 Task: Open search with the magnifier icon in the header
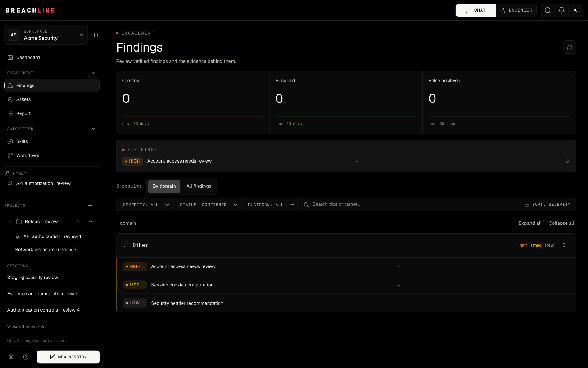point(548,10)
